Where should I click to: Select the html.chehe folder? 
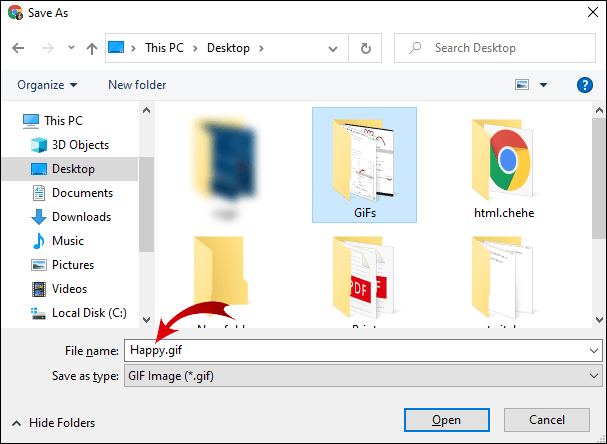pyautogui.click(x=504, y=168)
